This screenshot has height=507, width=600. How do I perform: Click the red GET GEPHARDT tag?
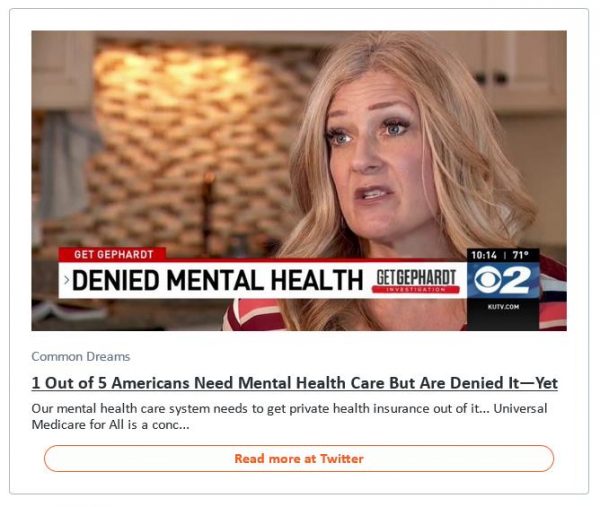(x=112, y=254)
